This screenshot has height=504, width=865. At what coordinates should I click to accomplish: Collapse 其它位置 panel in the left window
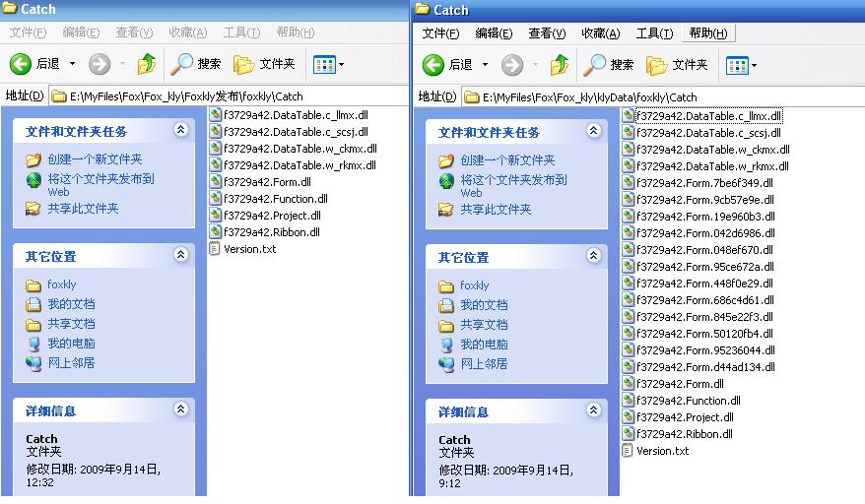click(181, 255)
